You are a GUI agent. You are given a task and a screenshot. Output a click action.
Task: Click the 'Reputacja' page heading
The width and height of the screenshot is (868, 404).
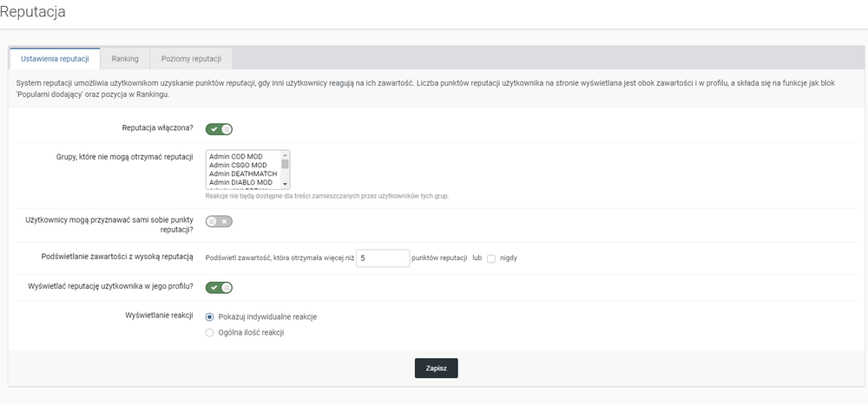pyautogui.click(x=32, y=12)
